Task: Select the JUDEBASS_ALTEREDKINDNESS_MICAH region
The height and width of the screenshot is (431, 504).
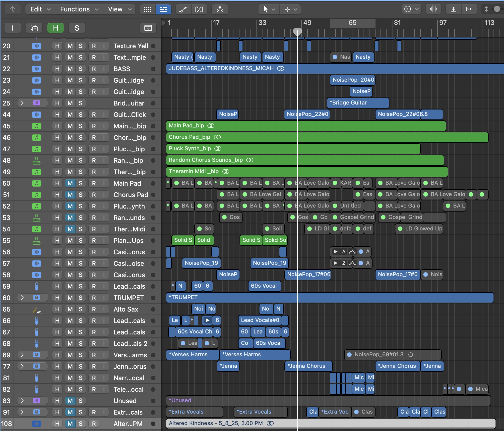Action: (335, 68)
